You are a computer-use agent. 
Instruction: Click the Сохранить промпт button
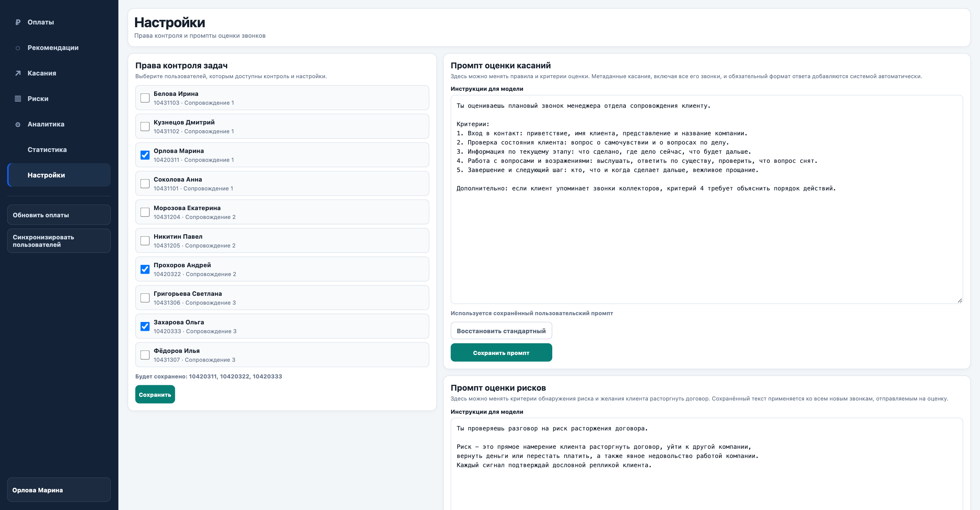click(501, 353)
